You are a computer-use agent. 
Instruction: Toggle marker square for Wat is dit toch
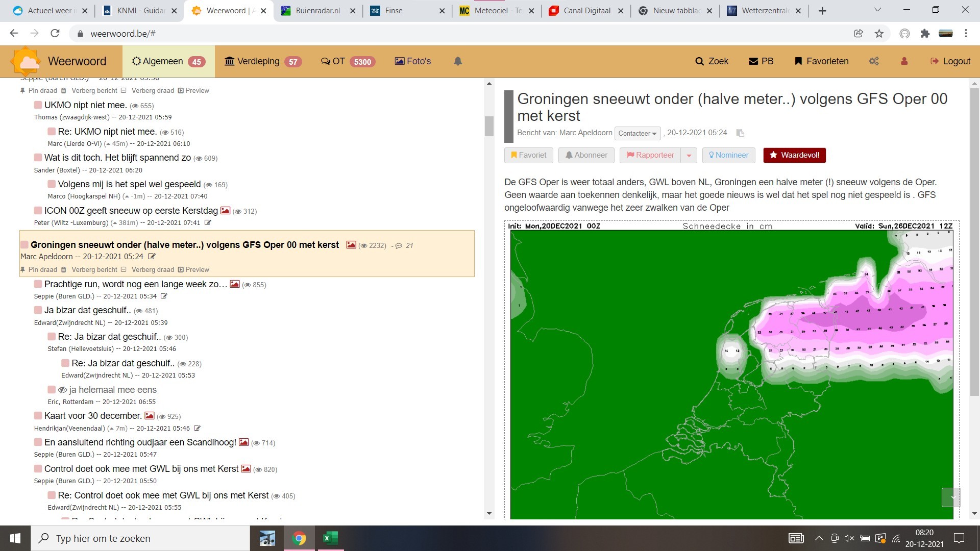click(x=38, y=157)
